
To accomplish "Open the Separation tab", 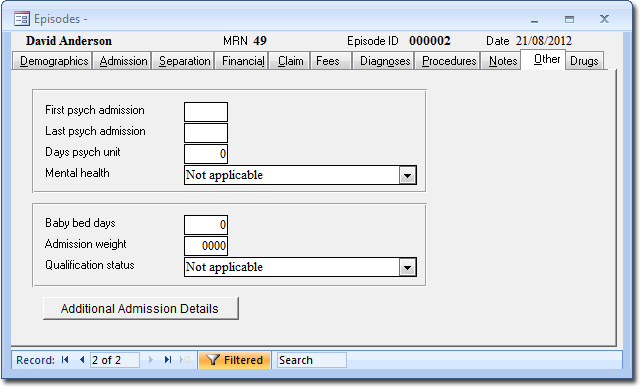I will click(x=184, y=61).
